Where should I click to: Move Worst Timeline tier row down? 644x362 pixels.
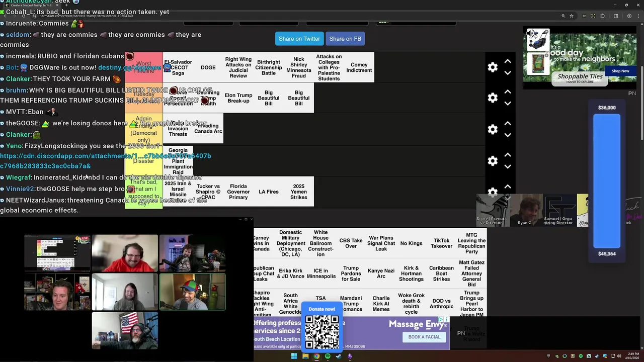508,73
